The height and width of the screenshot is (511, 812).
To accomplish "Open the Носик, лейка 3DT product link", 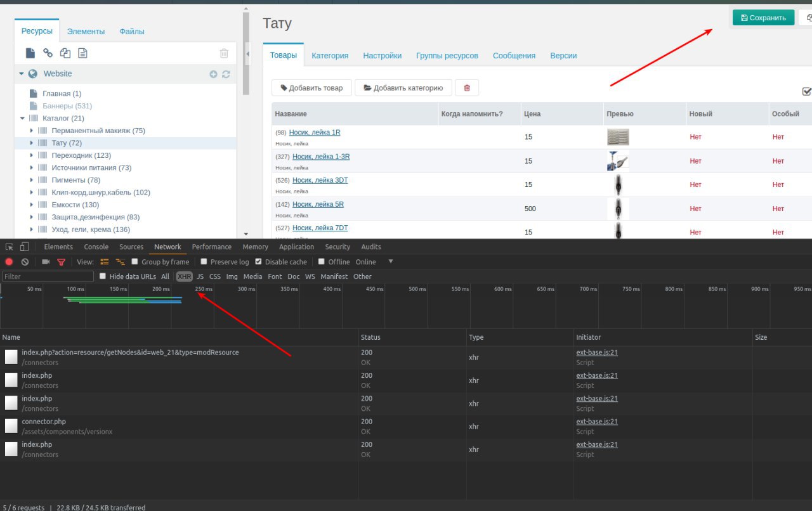I will 320,181.
